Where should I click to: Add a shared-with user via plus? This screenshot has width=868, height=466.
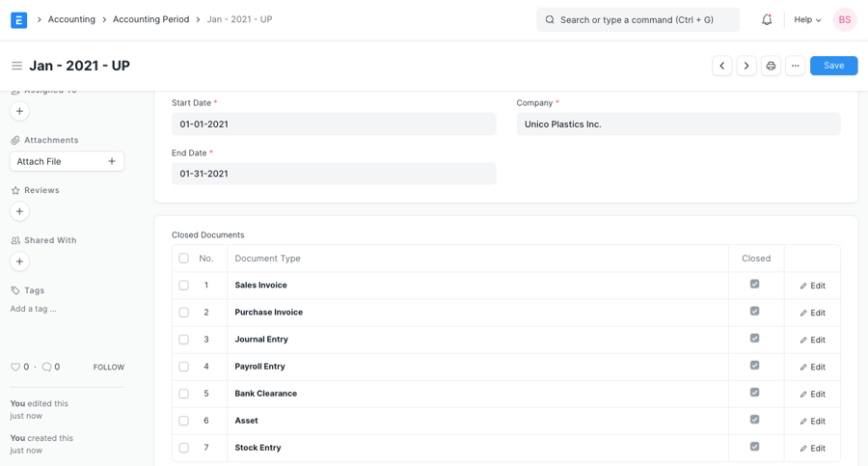[x=19, y=261]
